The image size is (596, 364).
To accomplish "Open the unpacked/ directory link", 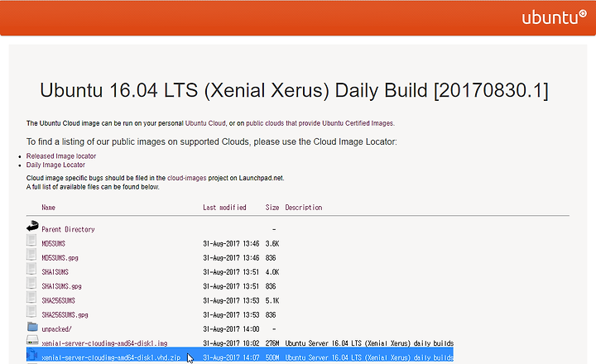I will coord(56,329).
